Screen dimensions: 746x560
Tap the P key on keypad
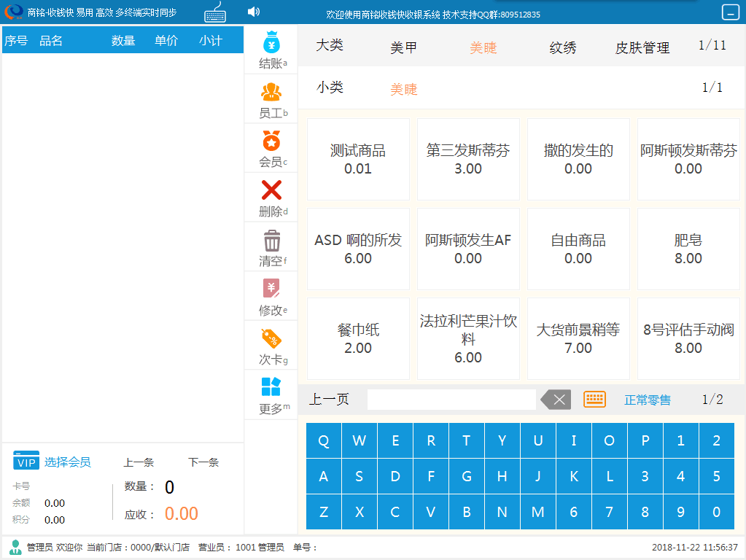(x=645, y=440)
